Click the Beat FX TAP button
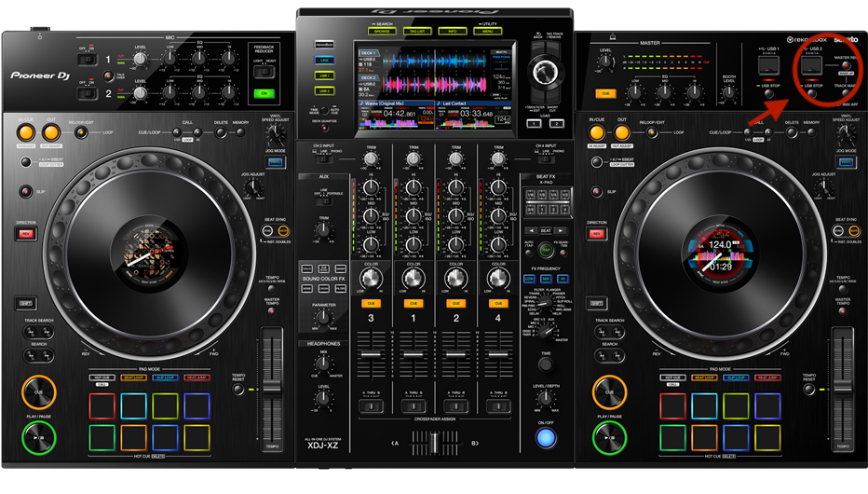868x494 pixels. pyautogui.click(x=546, y=249)
